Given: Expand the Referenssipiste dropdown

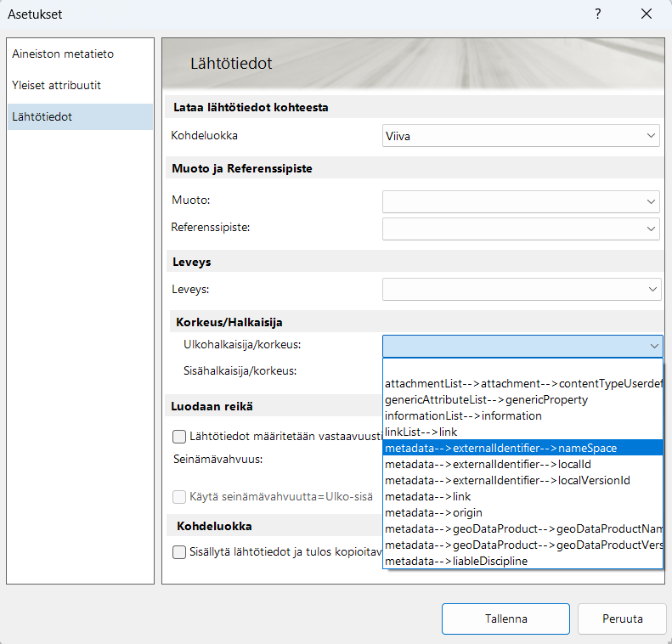Looking at the screenshot, I should (x=521, y=229).
